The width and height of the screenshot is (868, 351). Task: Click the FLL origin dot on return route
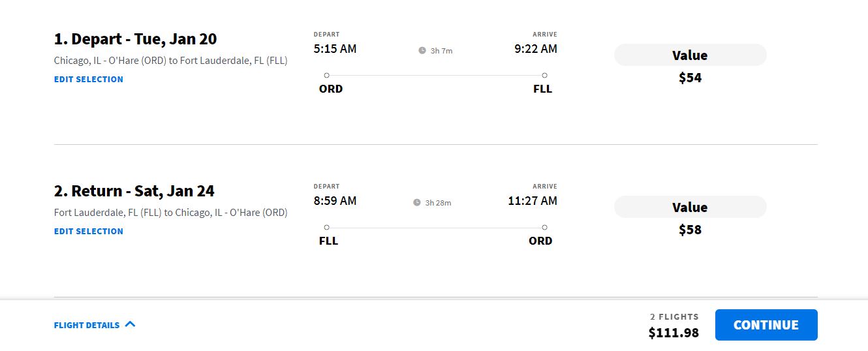[327, 228]
